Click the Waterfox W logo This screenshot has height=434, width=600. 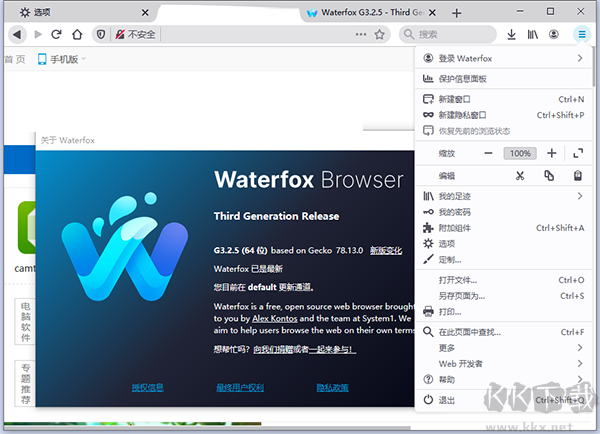125,247
